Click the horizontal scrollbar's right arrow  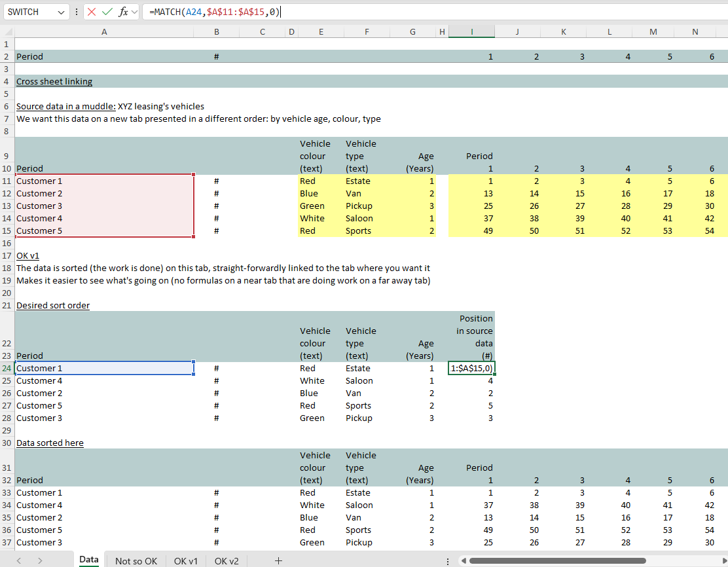coord(723,560)
